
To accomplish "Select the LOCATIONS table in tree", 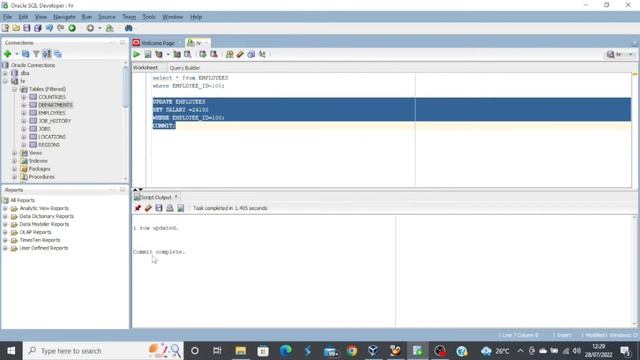I will point(52,137).
